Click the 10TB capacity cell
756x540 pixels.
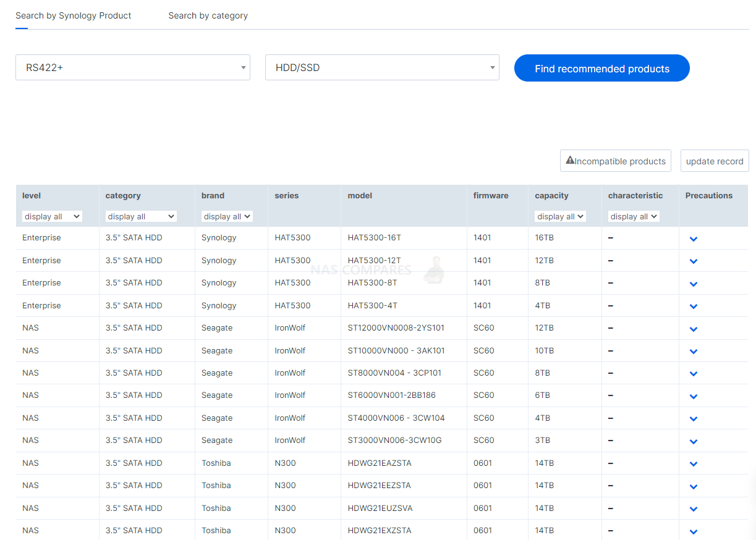click(x=545, y=350)
